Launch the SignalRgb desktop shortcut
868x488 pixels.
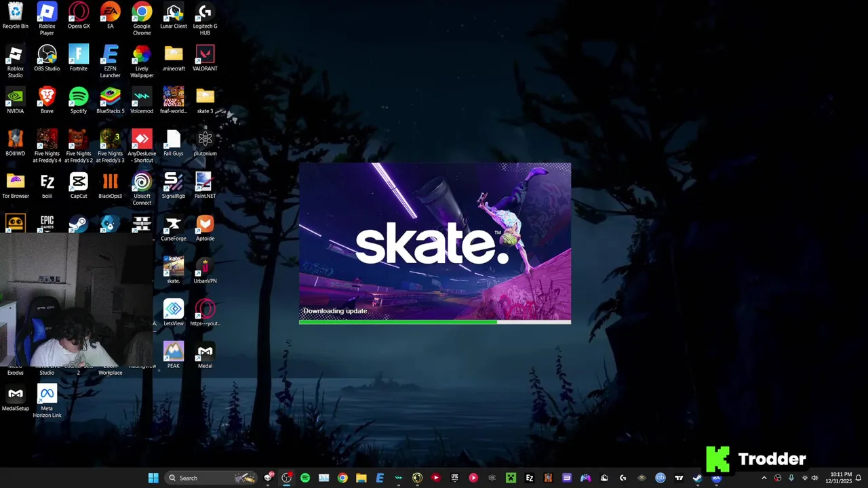[174, 186]
